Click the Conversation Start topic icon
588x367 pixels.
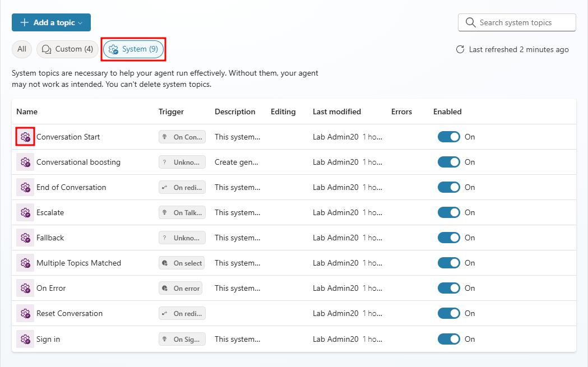click(25, 137)
